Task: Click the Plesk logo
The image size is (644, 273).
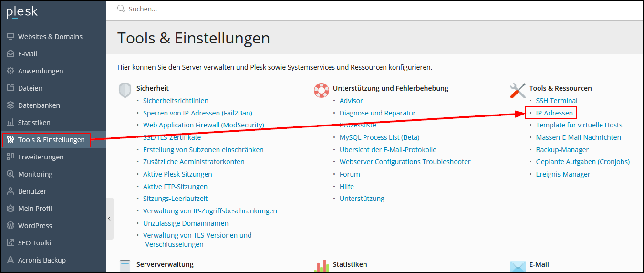Action: (22, 12)
